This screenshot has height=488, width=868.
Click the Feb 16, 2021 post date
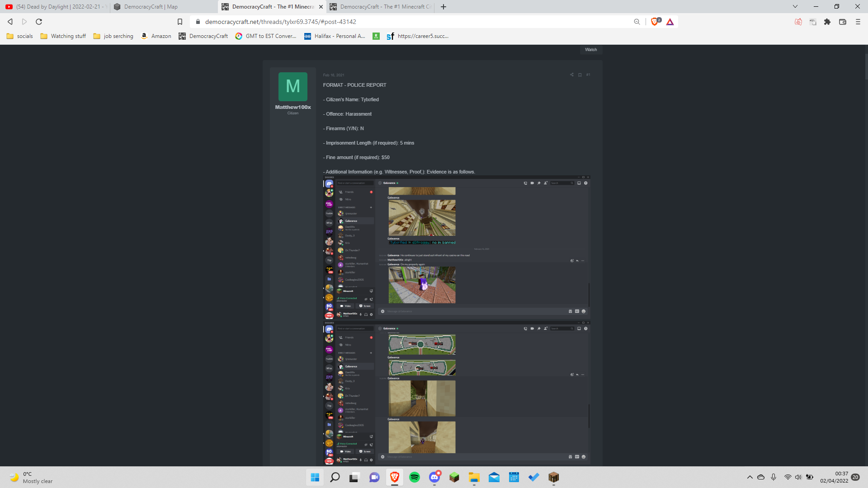coord(334,75)
